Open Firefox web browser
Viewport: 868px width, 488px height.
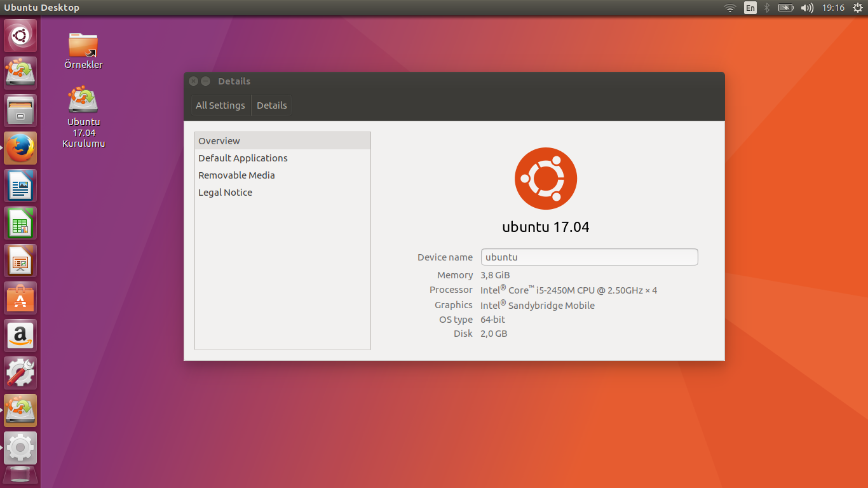(x=20, y=148)
